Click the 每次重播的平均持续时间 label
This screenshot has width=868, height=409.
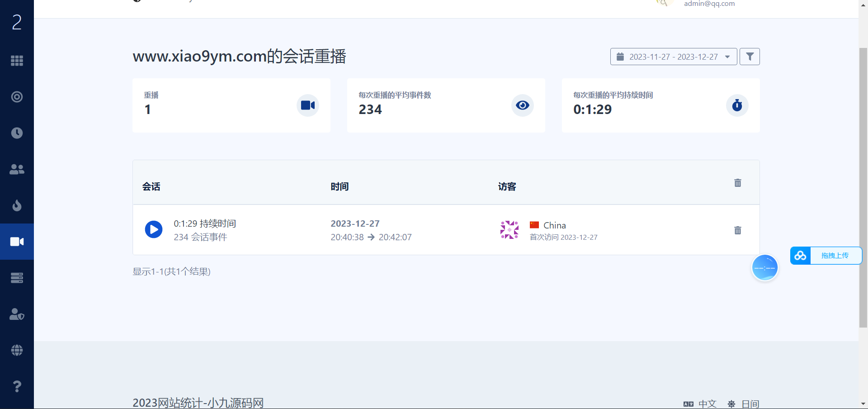pos(613,95)
